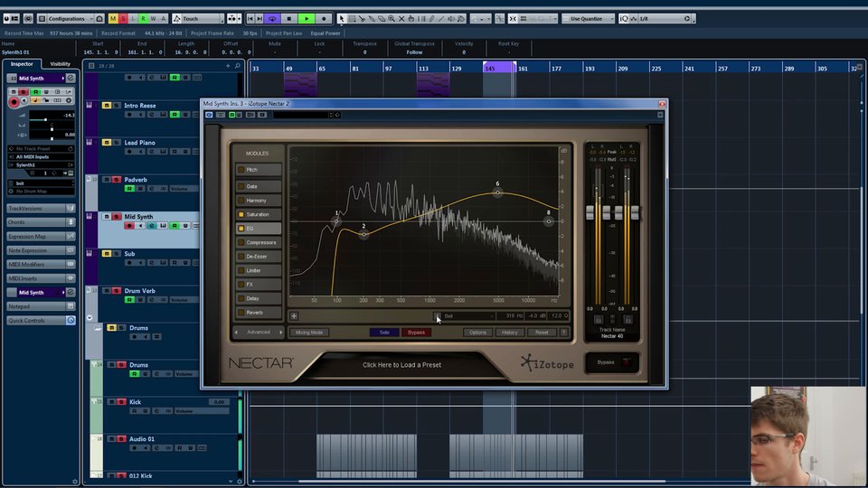Select the De-Esser module in Nectar
Screen dimensions: 868x488
pyautogui.click(x=259, y=256)
